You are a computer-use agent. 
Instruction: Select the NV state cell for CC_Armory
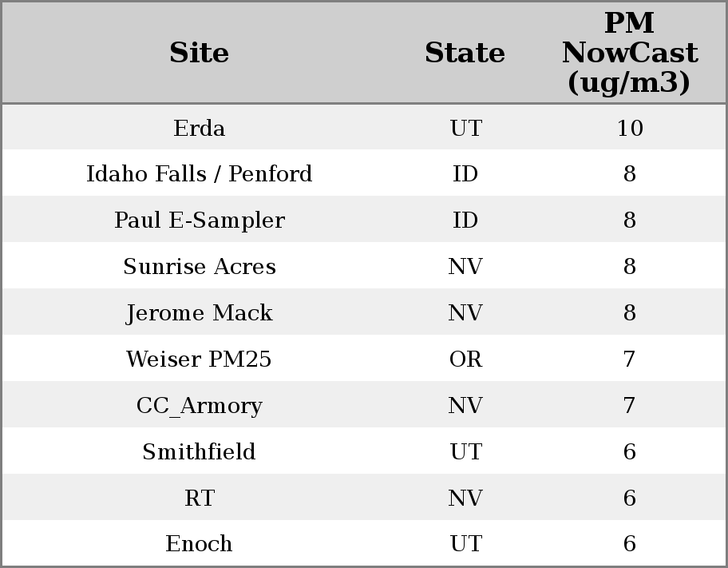point(465,406)
